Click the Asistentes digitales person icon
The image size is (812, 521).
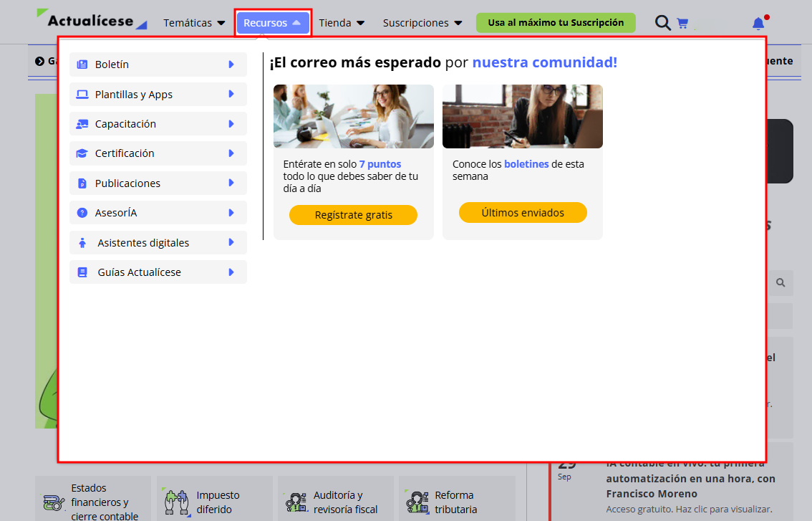(82, 243)
